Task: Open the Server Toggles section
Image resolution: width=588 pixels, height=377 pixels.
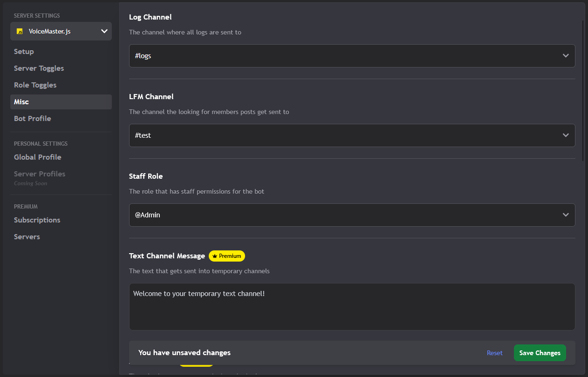Action: click(39, 68)
